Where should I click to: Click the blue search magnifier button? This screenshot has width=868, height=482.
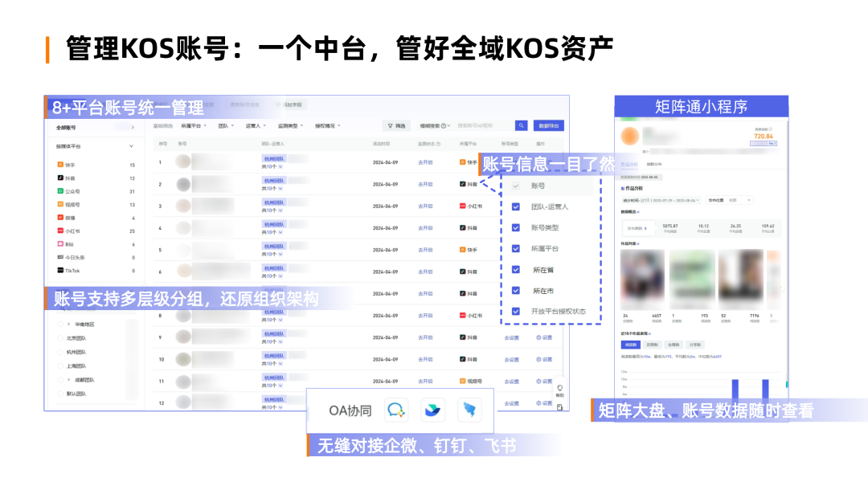click(522, 126)
